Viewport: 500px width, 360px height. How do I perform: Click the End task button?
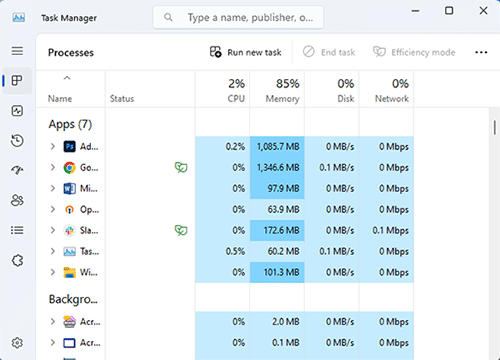click(329, 52)
